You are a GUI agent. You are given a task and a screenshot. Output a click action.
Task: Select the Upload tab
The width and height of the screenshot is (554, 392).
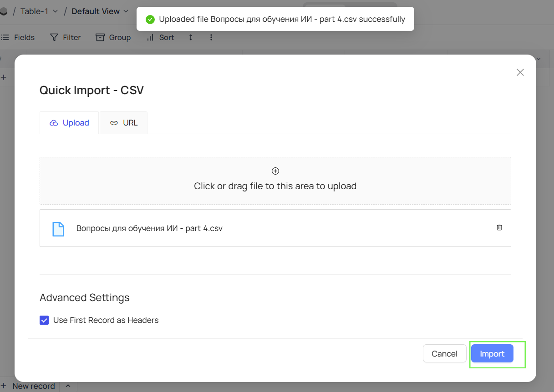click(x=69, y=123)
